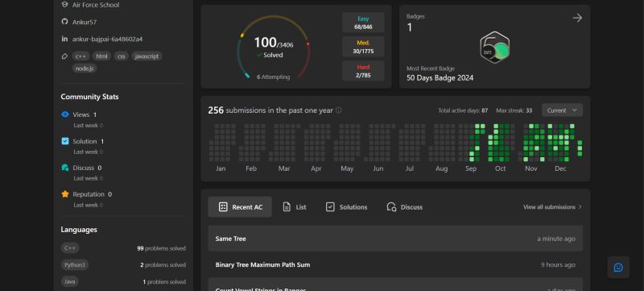Click the Discuss tab search-bubble icon
644x291 pixels.
pyautogui.click(x=391, y=206)
